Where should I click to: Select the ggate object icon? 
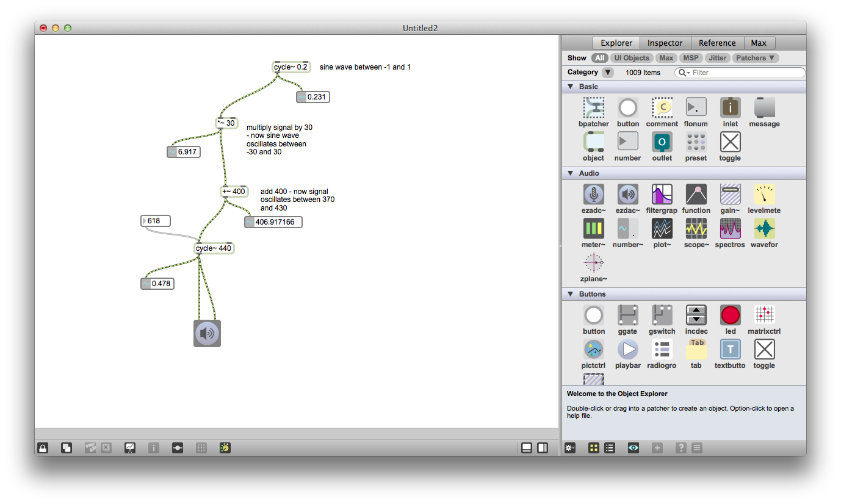coord(628,315)
